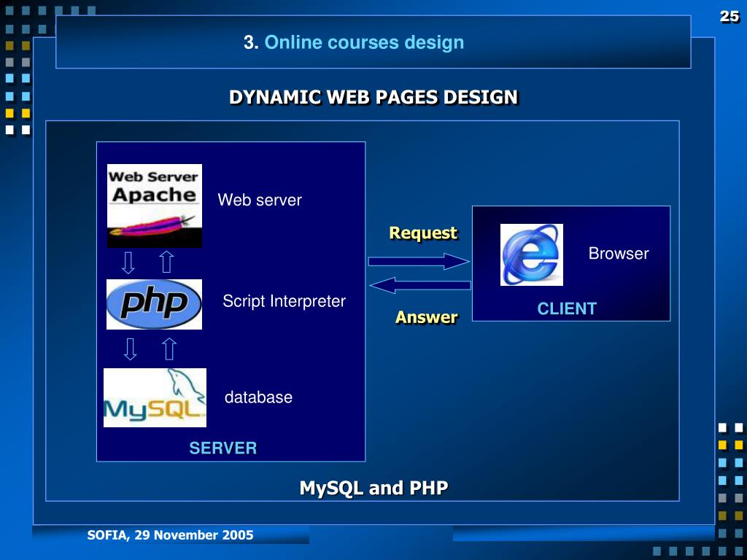The height and width of the screenshot is (560, 747).
Task: Click the down arrow between PHP and MySQL
Action: pyautogui.click(x=130, y=349)
